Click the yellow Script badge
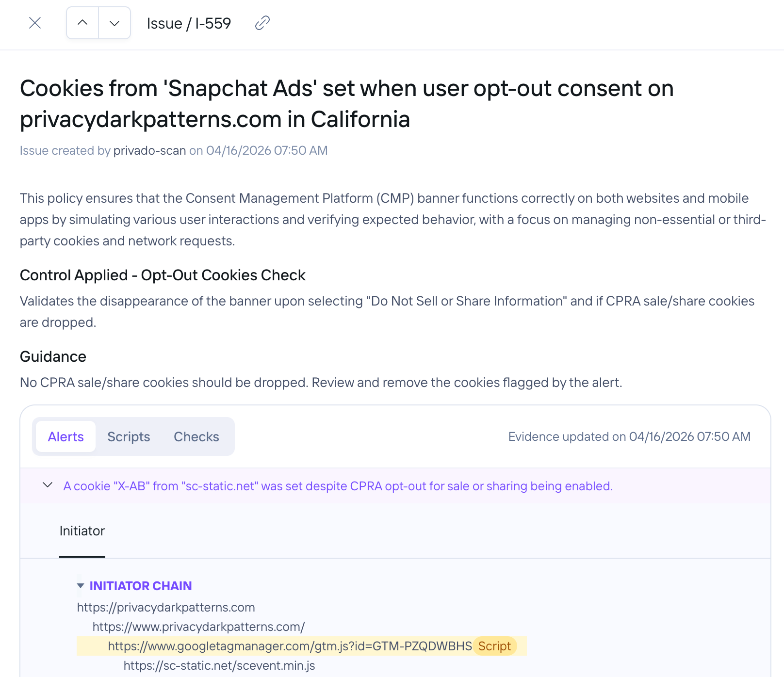This screenshot has width=784, height=677. click(x=494, y=646)
